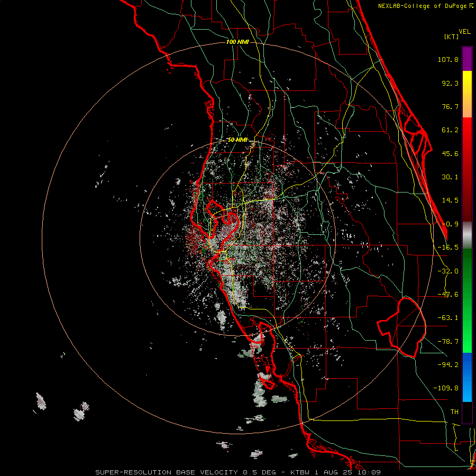Click the 45.6 value on the velocity scale
This screenshot has height=476, width=476.
point(450,153)
